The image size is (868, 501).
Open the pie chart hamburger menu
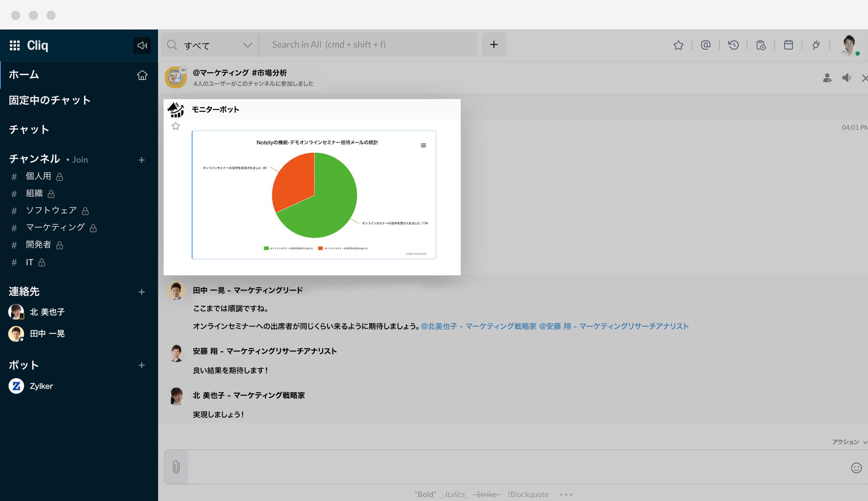[x=423, y=145]
